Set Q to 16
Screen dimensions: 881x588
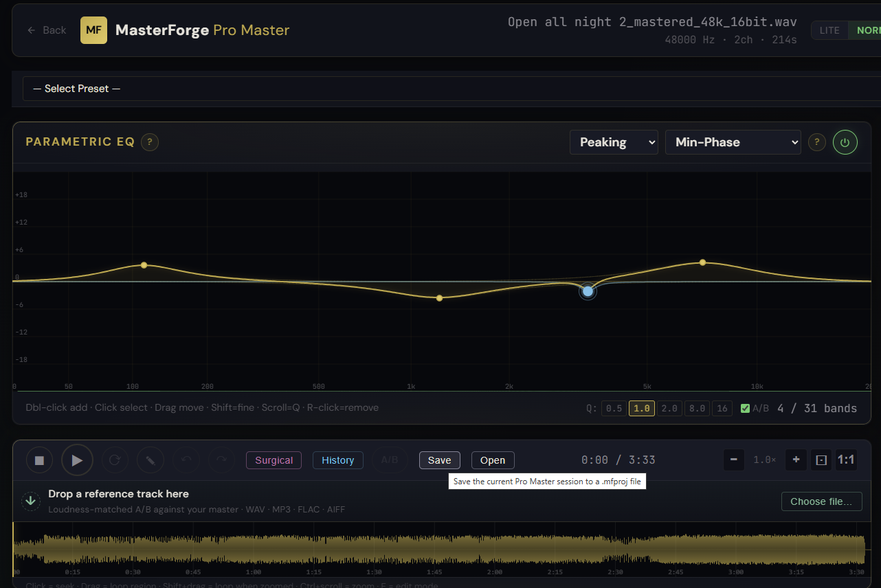722,408
